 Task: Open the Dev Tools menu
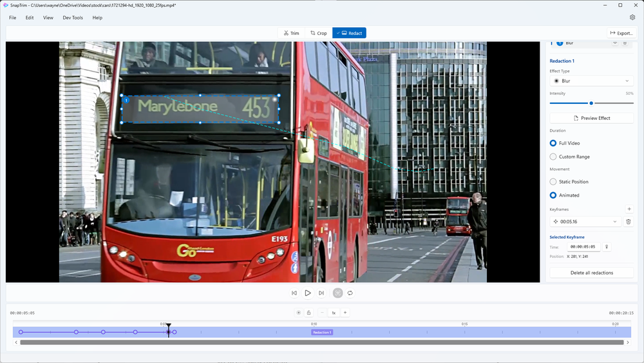point(72,17)
